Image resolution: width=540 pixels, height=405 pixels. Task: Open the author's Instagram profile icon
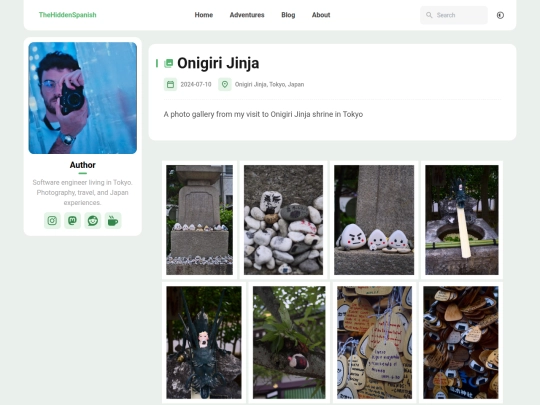coord(52,220)
